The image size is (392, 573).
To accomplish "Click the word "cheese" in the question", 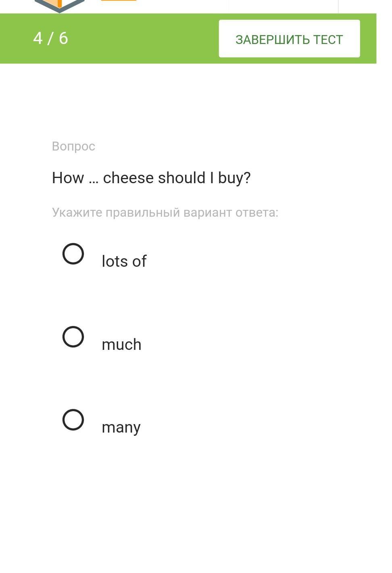I will pyautogui.click(x=128, y=178).
